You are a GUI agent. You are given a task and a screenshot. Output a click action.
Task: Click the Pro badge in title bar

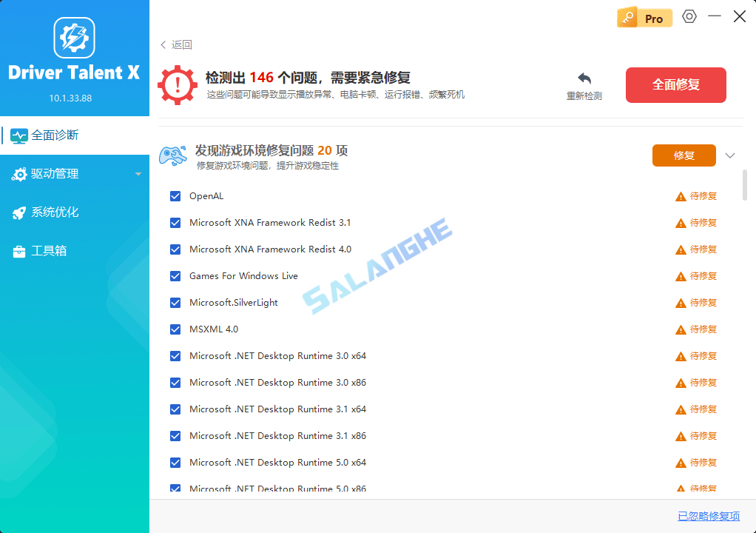point(644,16)
